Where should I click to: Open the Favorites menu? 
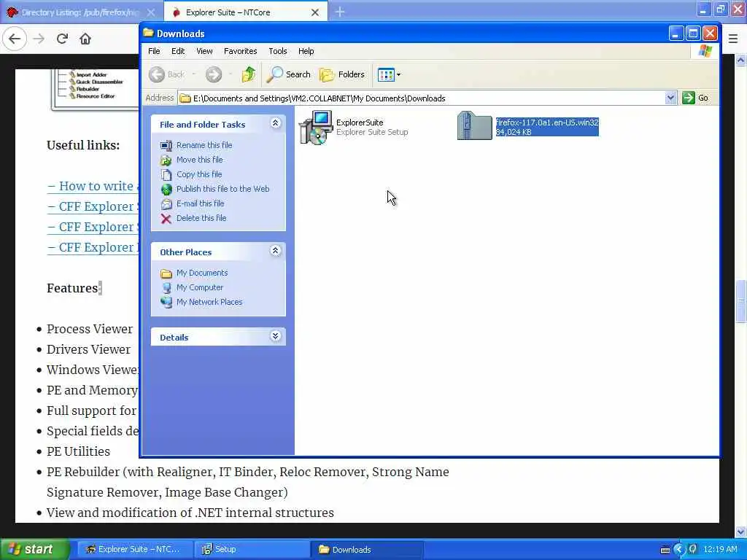coord(240,51)
